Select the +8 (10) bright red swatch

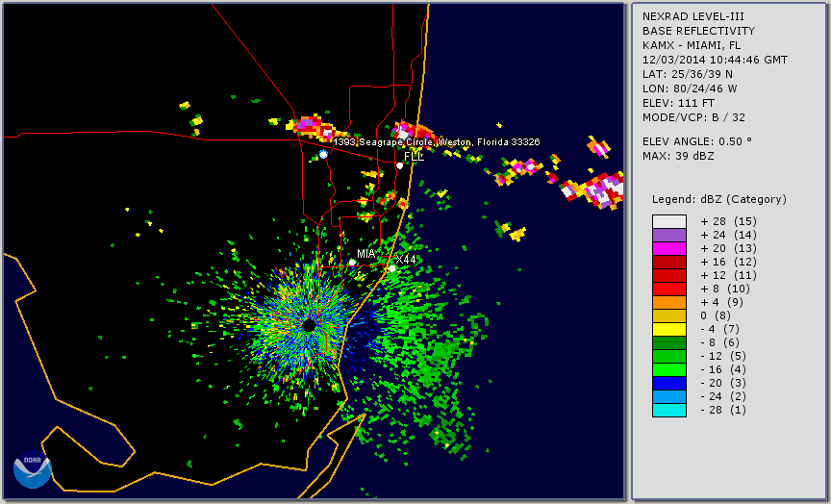[669, 290]
